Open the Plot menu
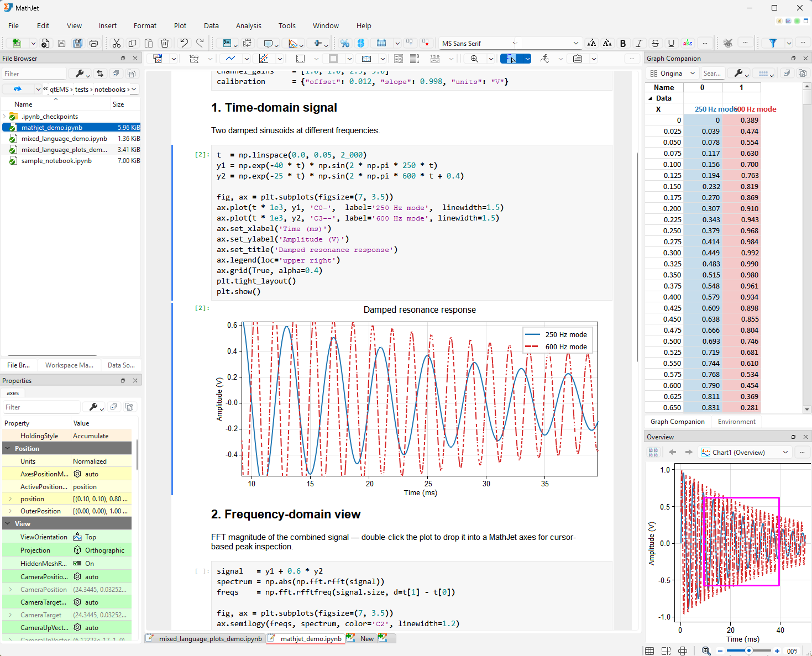Viewport: 812px width, 656px height. point(180,26)
